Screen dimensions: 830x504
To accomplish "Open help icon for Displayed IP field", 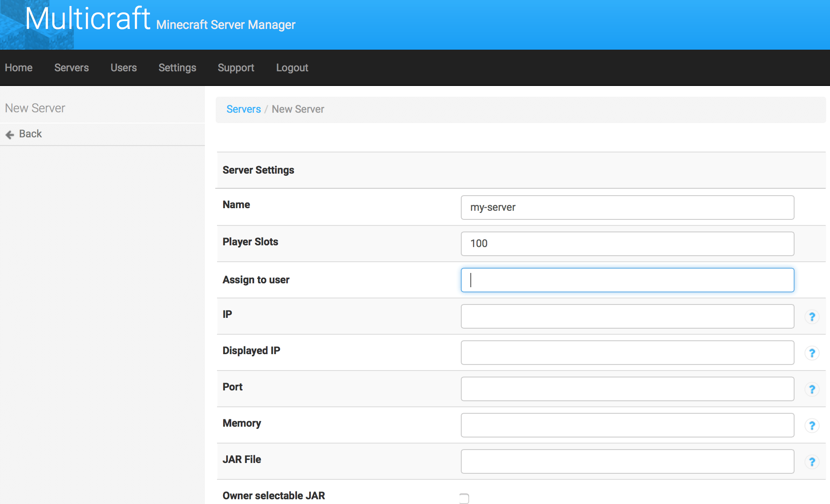I will click(812, 353).
